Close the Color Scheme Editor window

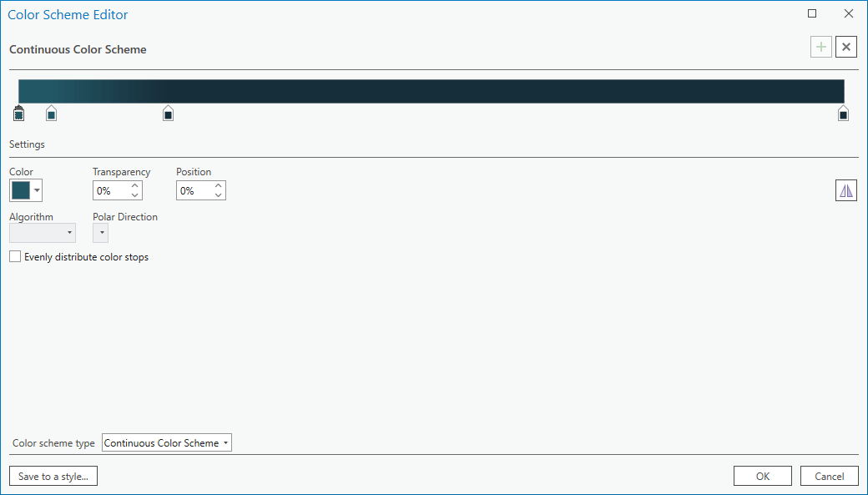[x=849, y=13]
